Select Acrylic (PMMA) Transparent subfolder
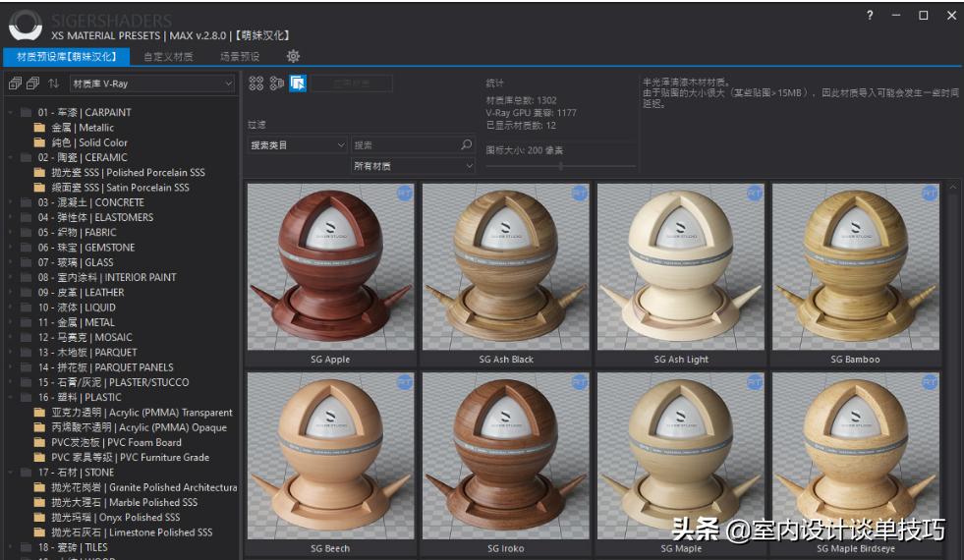Image resolution: width=964 pixels, height=560 pixels. 142,413
